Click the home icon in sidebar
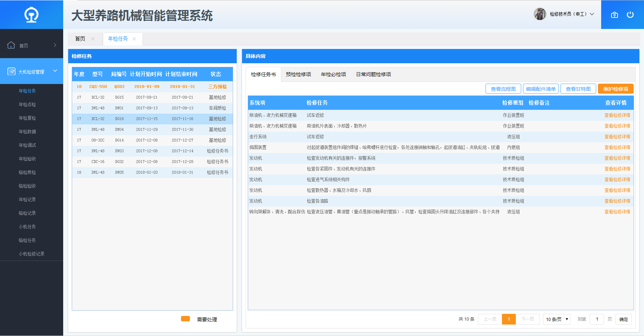This screenshot has height=336, width=644. coord(11,45)
